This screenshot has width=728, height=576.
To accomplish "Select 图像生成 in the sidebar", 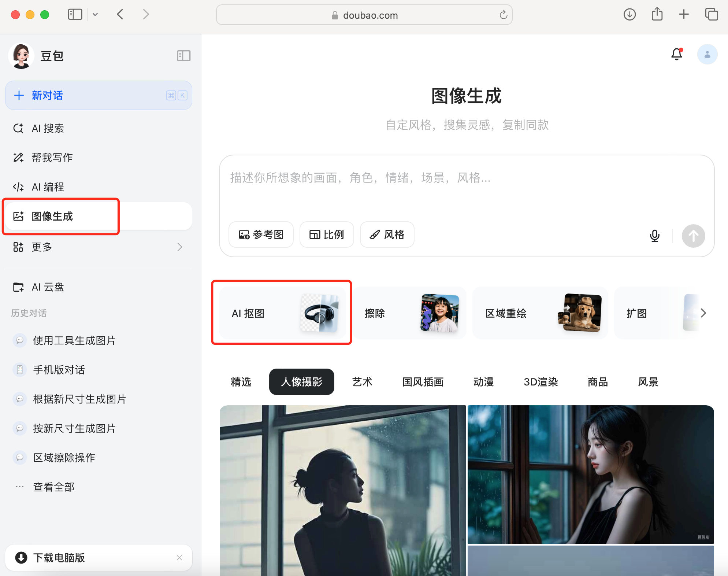I will tap(99, 216).
